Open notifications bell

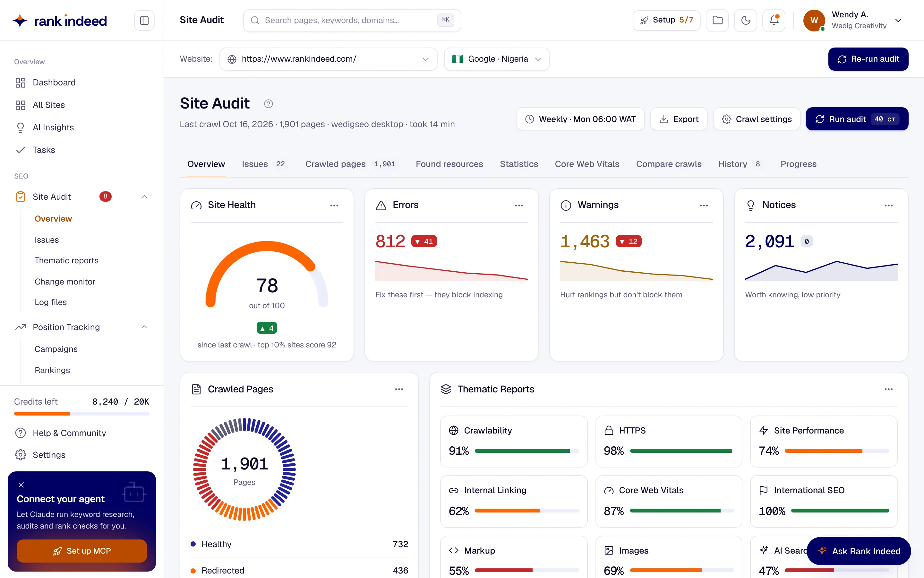point(774,20)
